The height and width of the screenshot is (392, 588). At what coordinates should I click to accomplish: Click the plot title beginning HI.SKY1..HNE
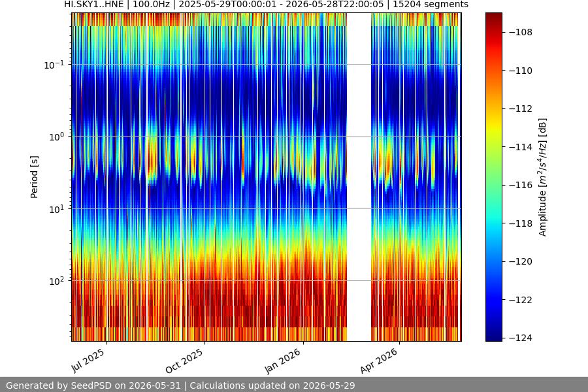click(x=266, y=5)
